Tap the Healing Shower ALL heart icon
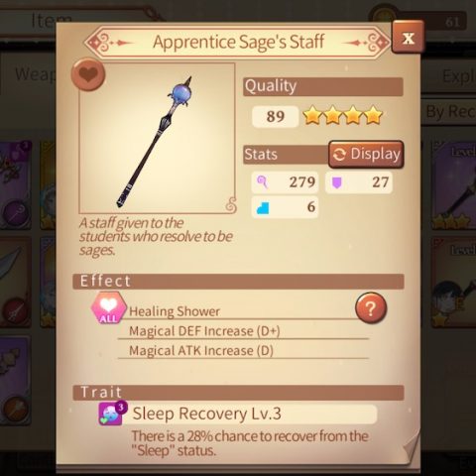Image resolution: width=476 pixels, height=476 pixels. click(109, 308)
